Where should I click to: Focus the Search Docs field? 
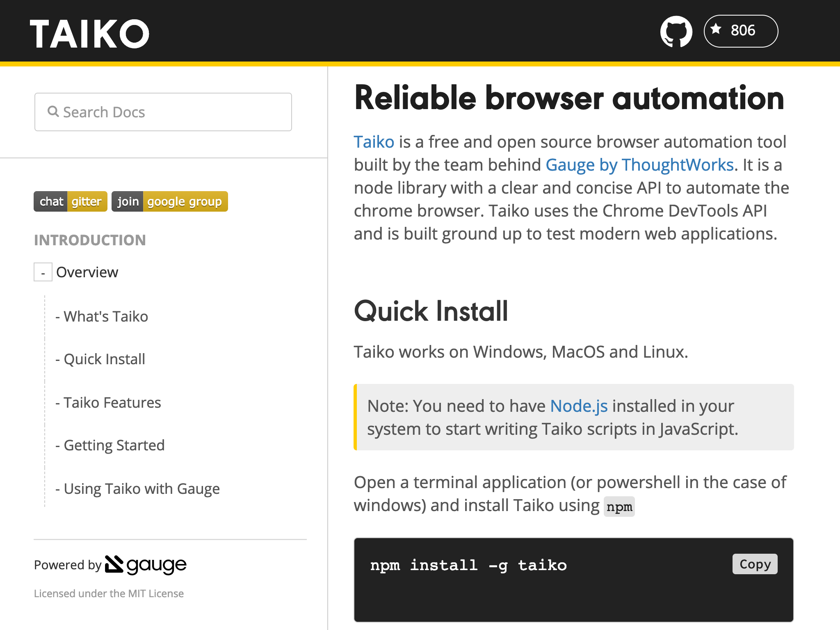163,112
